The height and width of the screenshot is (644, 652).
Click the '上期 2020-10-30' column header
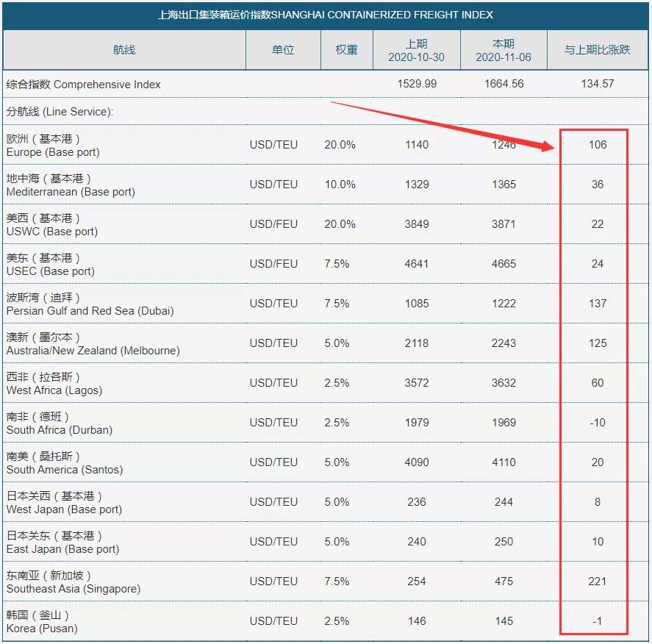click(x=416, y=50)
